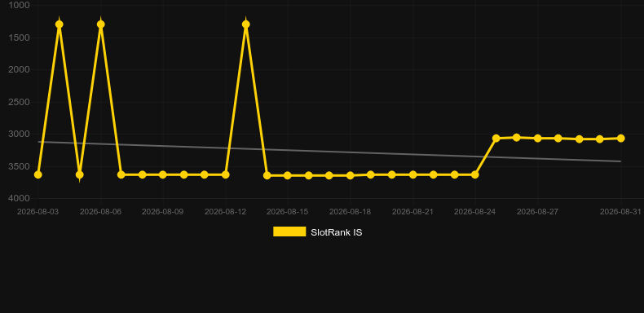Select the data point on 2026-08-25
This screenshot has width=644, height=313.
point(496,139)
